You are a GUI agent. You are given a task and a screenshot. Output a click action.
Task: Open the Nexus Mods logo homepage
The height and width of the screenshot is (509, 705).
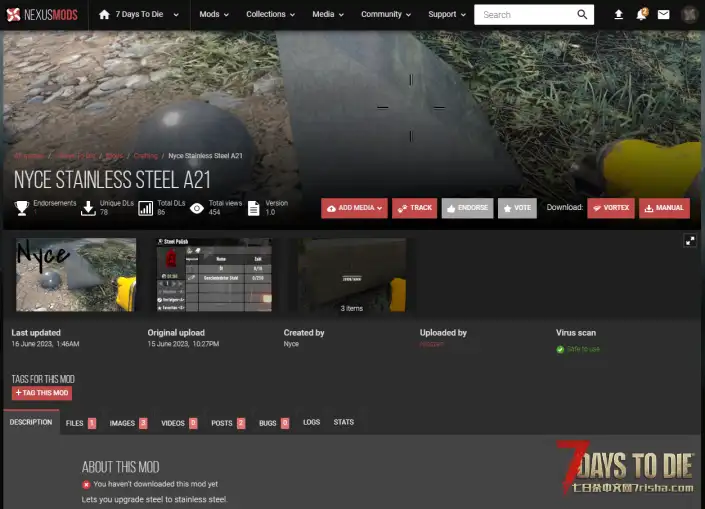42,14
